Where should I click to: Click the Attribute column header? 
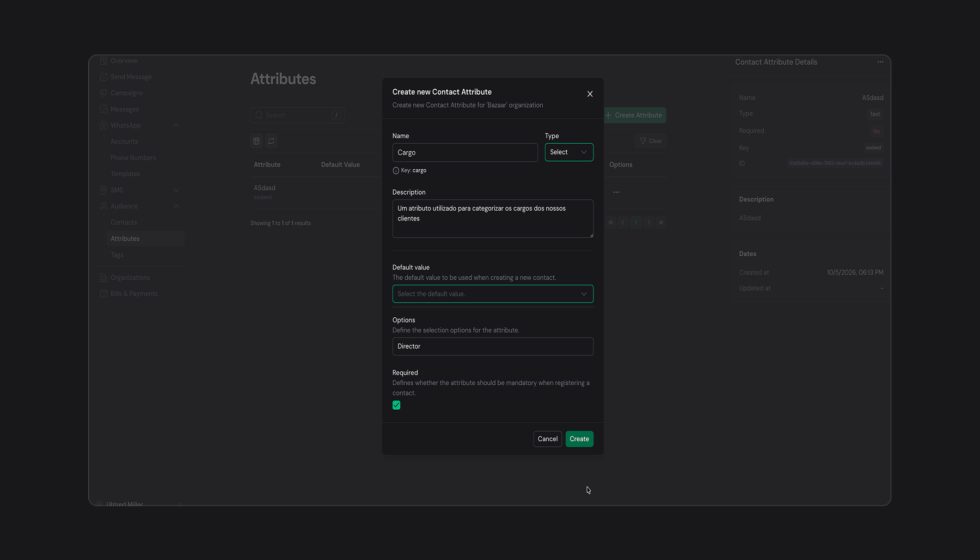point(267,165)
